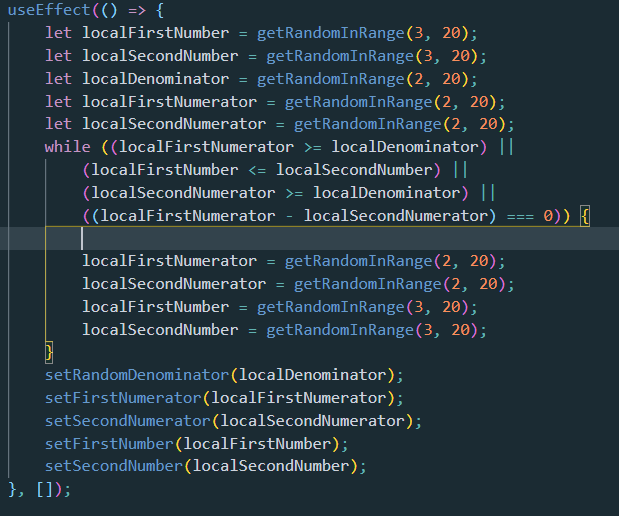This screenshot has height=516, width=619.
Task: Click localFirstNumerator reassignment inside while loop
Action: point(169,261)
